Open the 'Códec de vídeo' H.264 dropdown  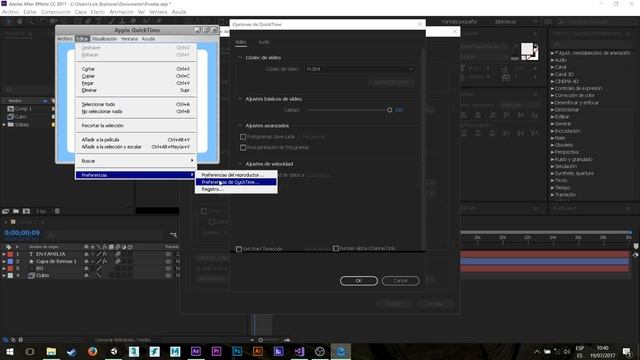tap(360, 69)
